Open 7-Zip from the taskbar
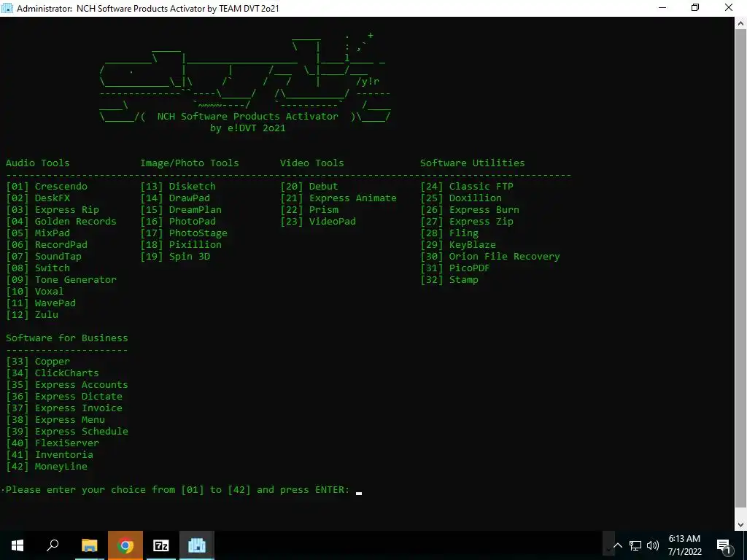 coord(161,545)
